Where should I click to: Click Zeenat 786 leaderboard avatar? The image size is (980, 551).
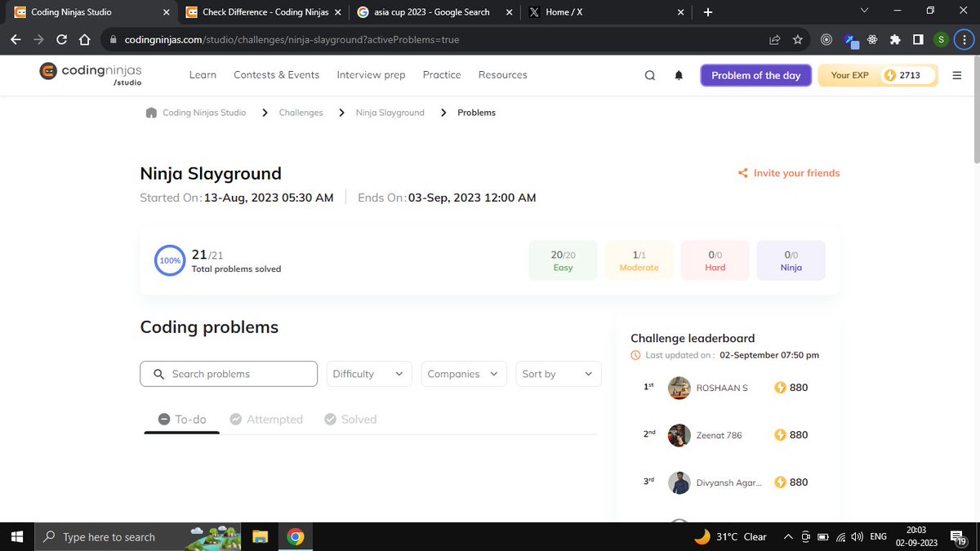(x=679, y=435)
